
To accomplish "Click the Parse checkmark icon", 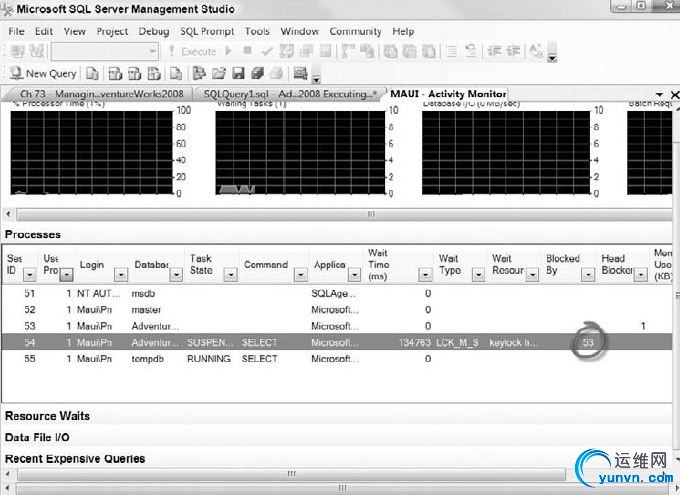I will coord(267,51).
